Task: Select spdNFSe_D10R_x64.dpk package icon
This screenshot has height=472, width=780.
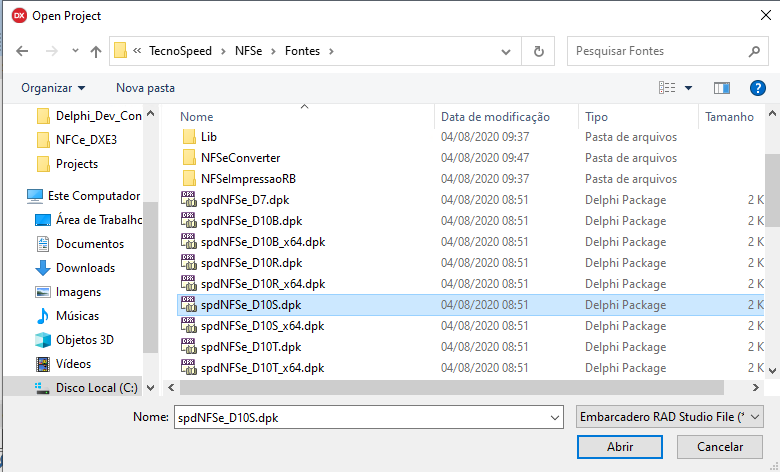Action: [x=189, y=283]
